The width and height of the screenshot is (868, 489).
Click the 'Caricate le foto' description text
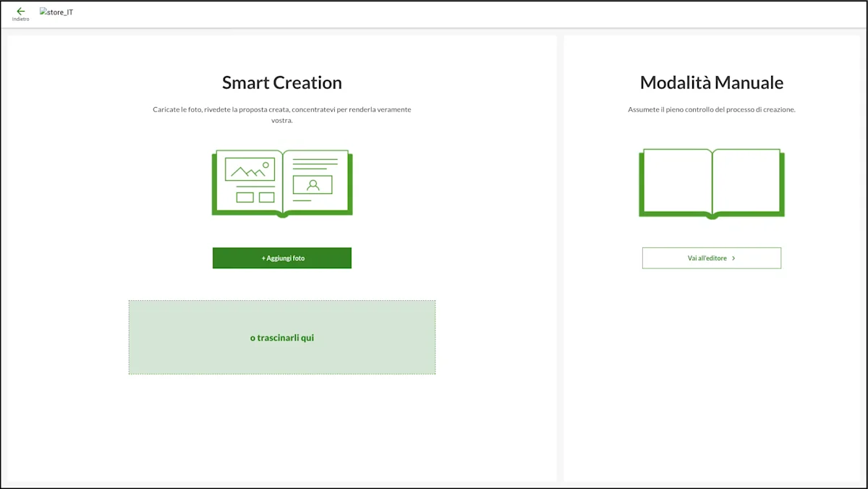[x=282, y=115]
